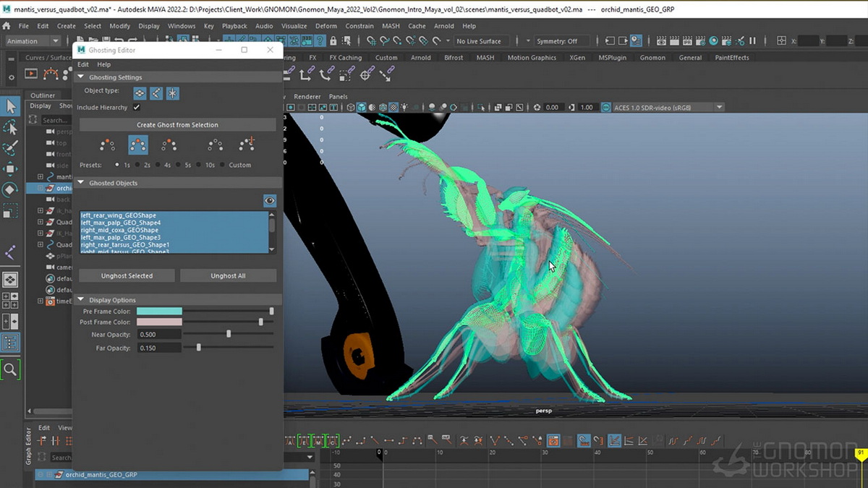Switch to the Gnomon shelf tab
The width and height of the screenshot is (868, 488).
click(x=652, y=58)
